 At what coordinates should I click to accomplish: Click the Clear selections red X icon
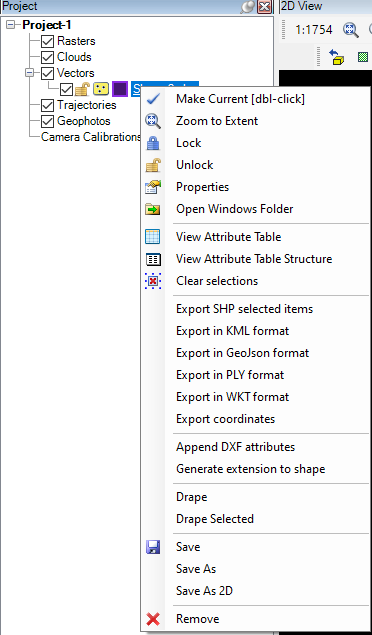(153, 281)
